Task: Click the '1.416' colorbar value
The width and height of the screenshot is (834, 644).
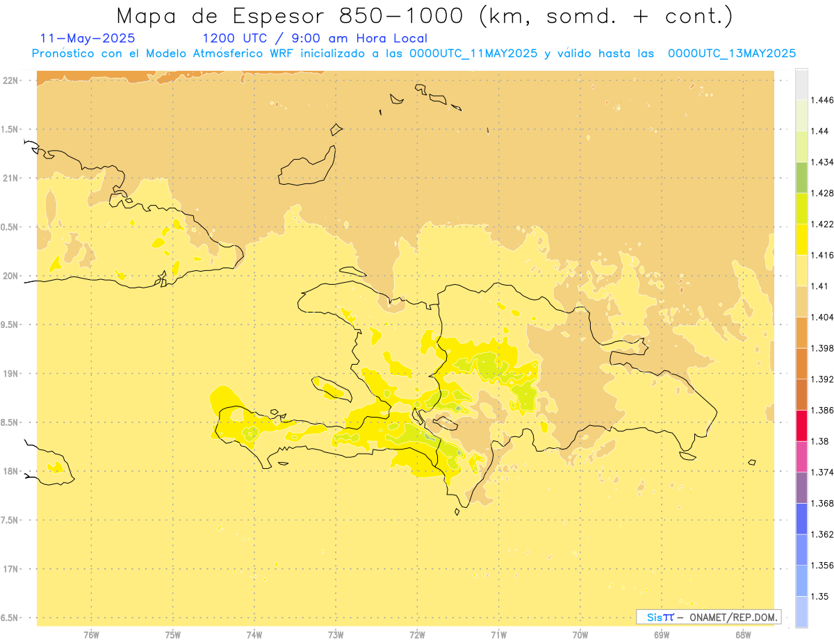Action: (822, 255)
